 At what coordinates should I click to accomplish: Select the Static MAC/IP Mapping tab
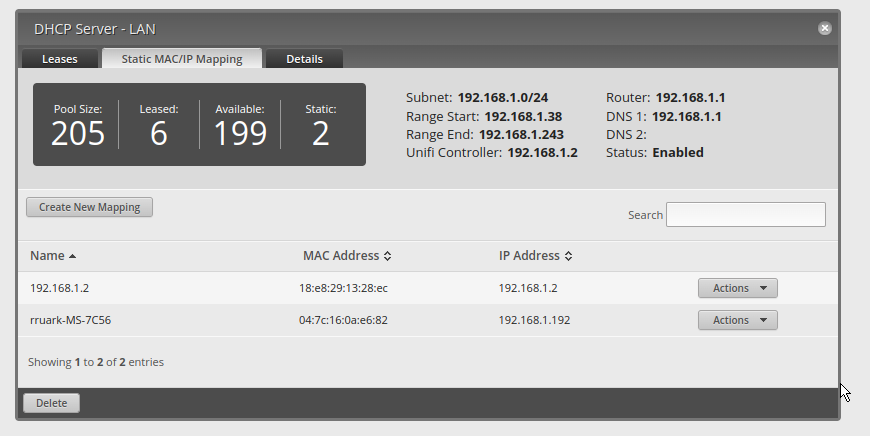click(182, 59)
